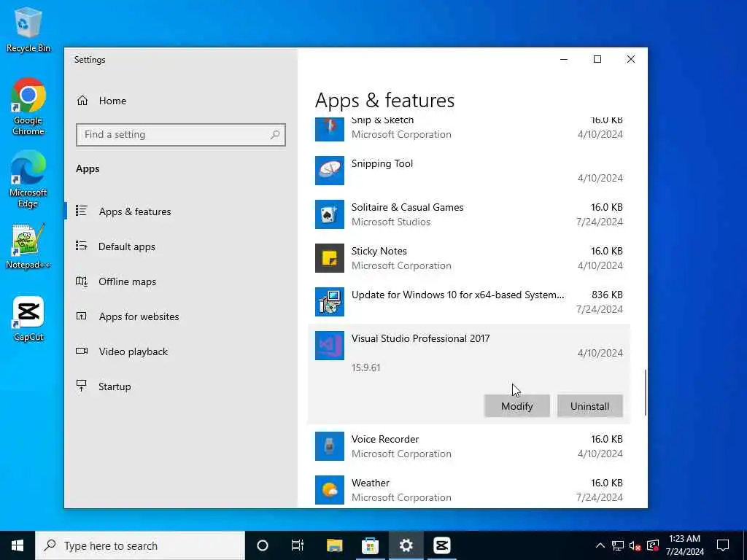Open the Start menu

18,545
